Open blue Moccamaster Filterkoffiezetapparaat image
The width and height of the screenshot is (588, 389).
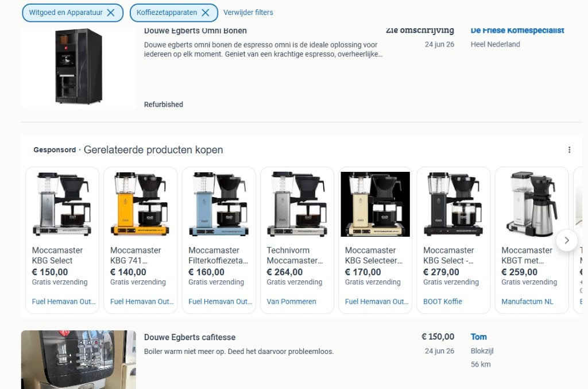tap(219, 204)
